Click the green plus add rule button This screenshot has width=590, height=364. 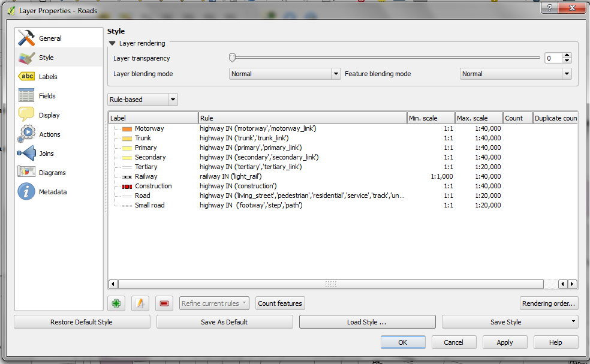tap(116, 303)
